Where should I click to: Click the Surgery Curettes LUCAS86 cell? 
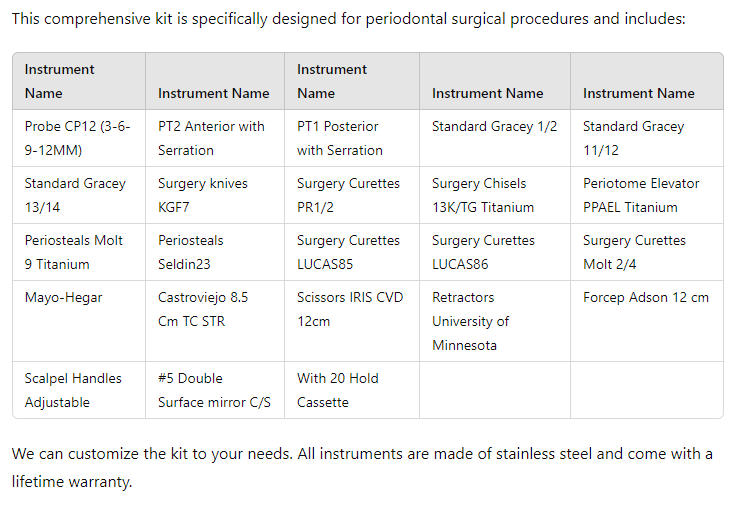click(x=494, y=252)
